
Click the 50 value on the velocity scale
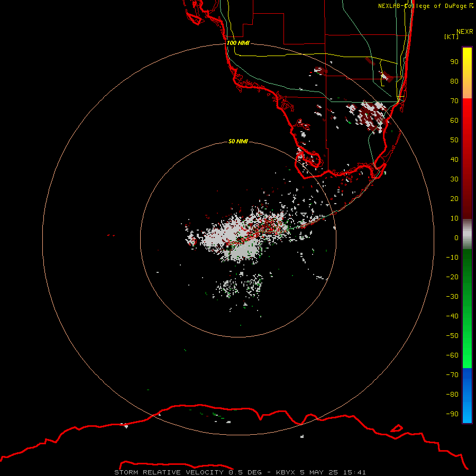tap(454, 140)
